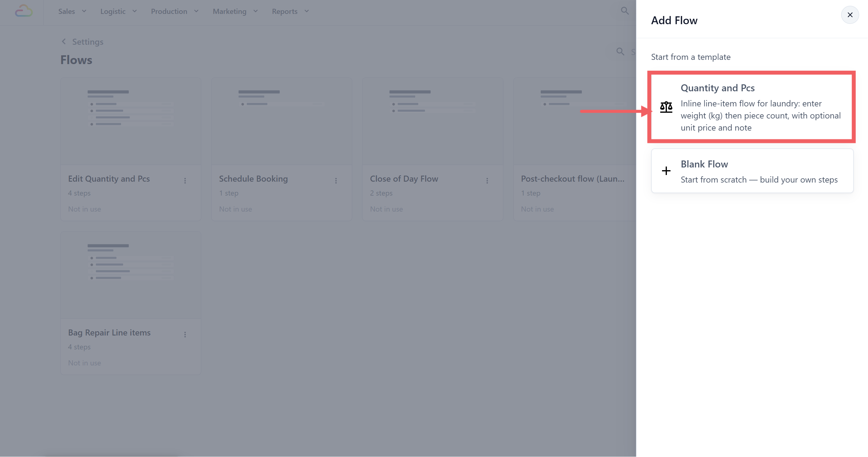Viewport: 868px width, 457px height.
Task: Open the three-dot menu for Close of Day Flow
Action: coord(487,180)
